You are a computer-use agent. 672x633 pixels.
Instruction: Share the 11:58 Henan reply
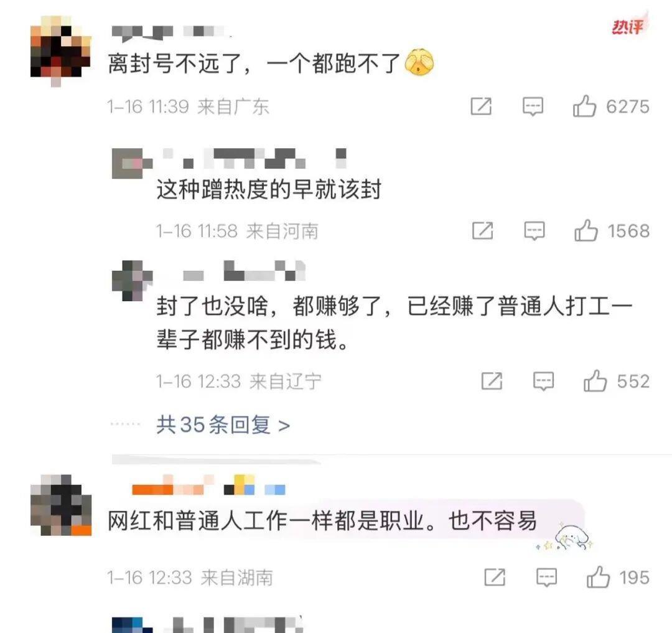coord(483,230)
